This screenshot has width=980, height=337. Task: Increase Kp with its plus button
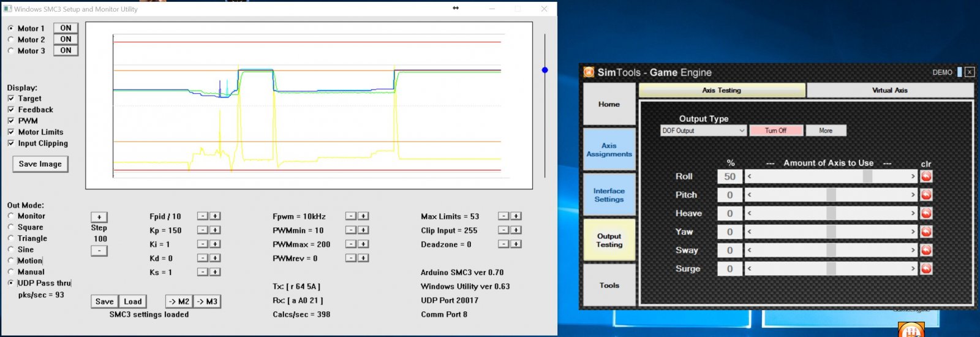tap(215, 230)
